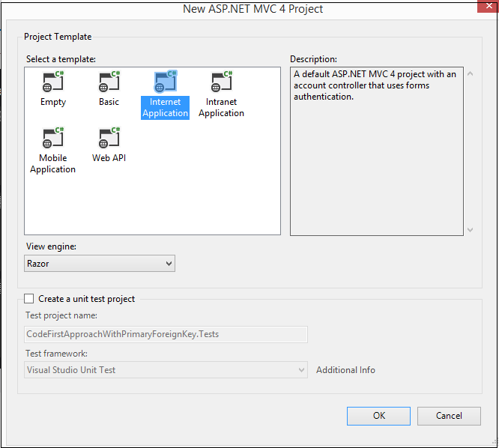Pick the Mobile Application template icon

pos(53,138)
